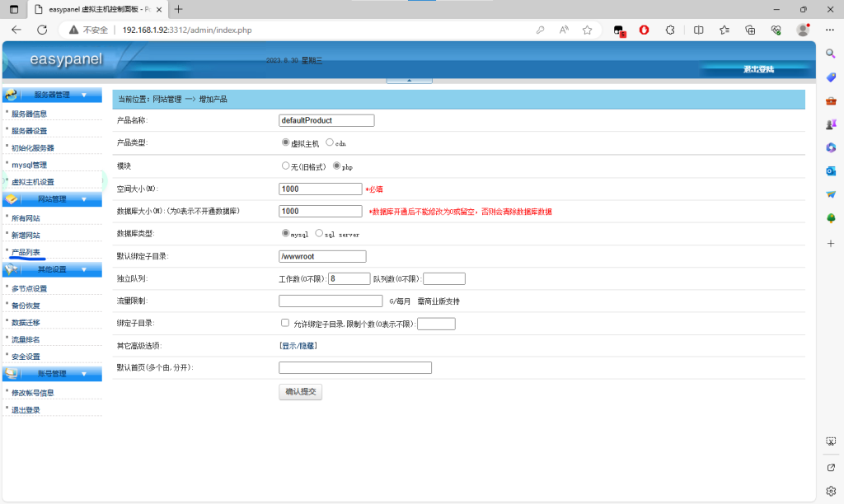Collapse the 服务器管理 sidebar section
This screenshot has height=504, width=844.
point(83,95)
